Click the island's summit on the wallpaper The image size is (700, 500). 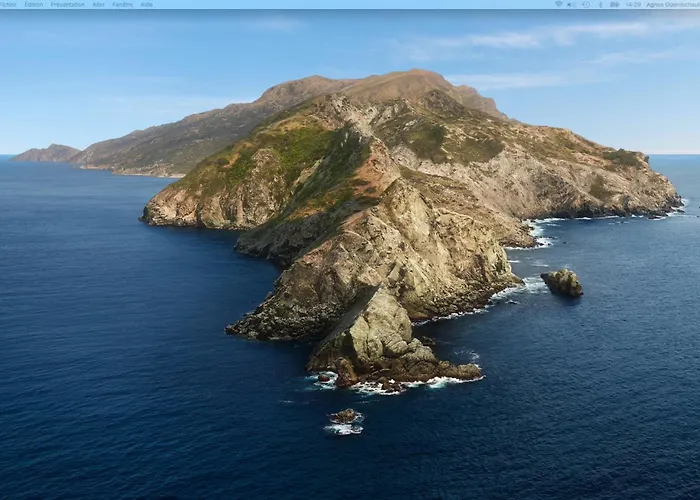(x=400, y=78)
